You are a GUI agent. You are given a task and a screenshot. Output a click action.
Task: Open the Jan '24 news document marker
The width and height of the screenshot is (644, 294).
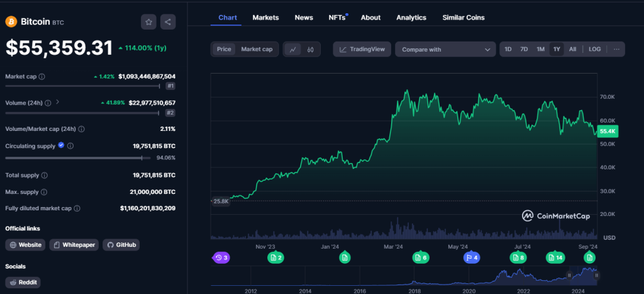coord(345,258)
